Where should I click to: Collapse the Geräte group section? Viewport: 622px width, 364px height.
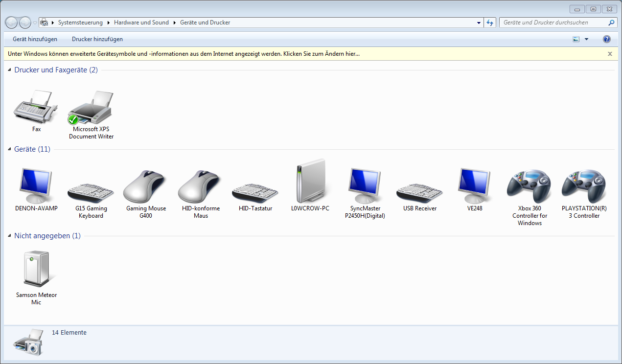10,150
